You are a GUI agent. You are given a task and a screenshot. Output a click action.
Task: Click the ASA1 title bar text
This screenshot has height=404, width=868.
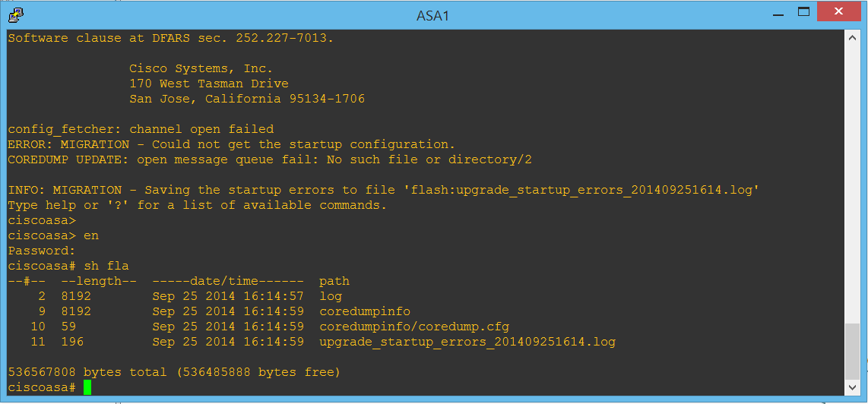coord(432,15)
